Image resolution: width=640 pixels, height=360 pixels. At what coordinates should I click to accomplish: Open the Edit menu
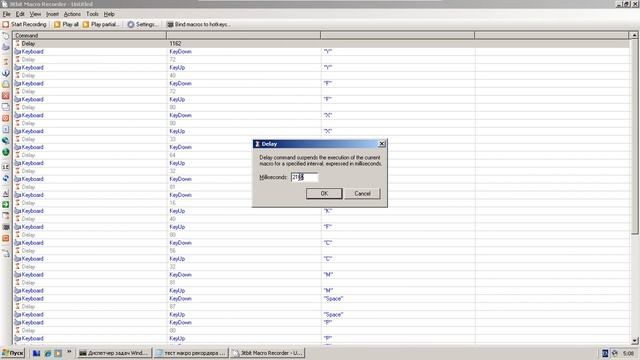point(20,14)
